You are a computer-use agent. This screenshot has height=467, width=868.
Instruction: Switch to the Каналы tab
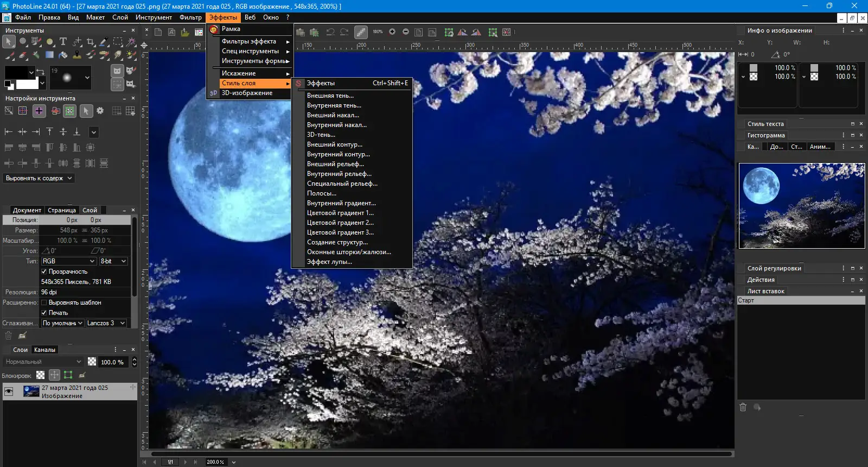44,350
